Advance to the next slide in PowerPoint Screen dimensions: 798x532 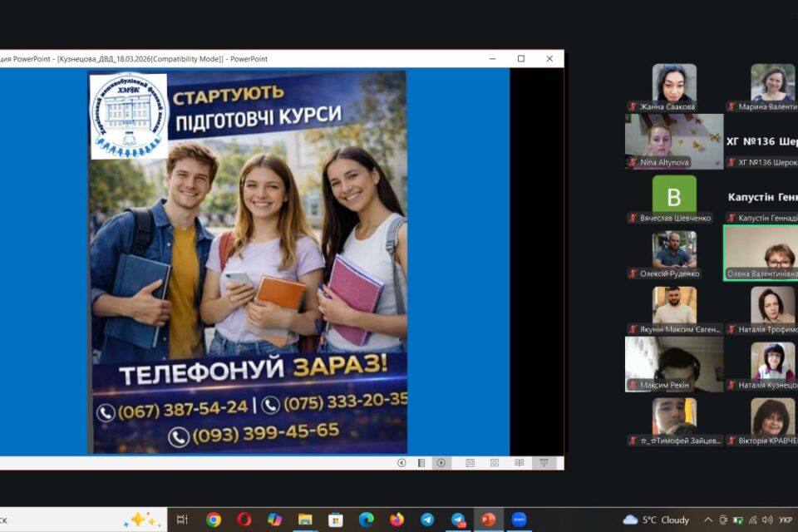tap(441, 463)
